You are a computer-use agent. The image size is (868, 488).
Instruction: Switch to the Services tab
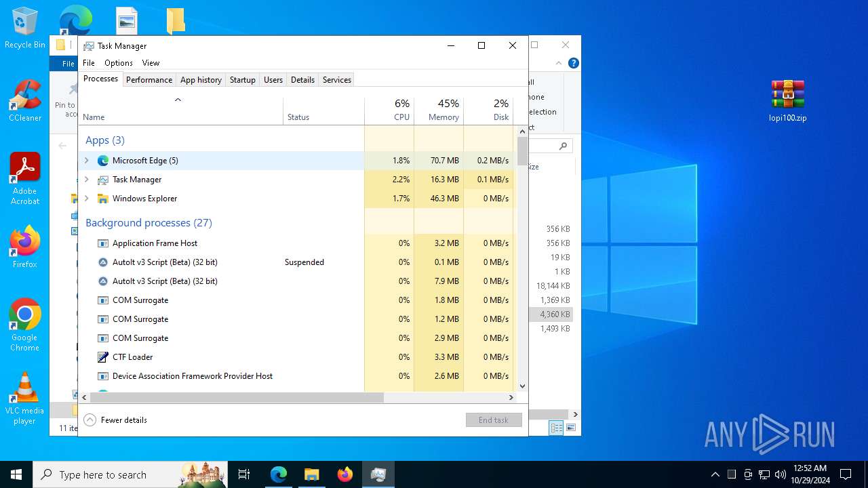coord(337,80)
